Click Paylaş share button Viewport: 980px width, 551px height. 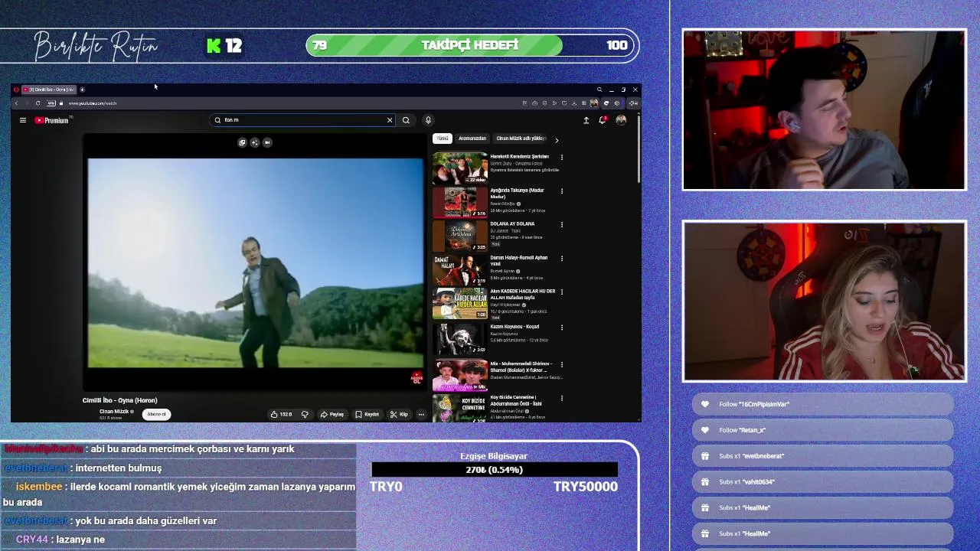coord(332,414)
